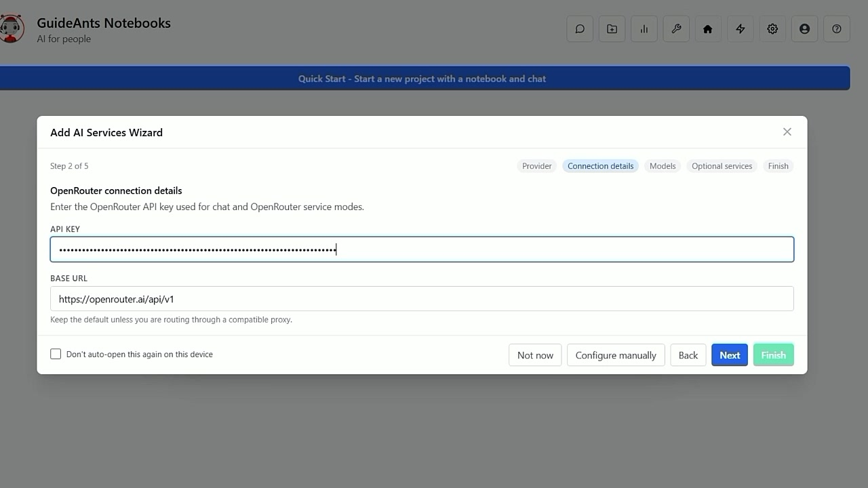Jump to the Models step chip
This screenshot has width=868, height=488.
663,166
